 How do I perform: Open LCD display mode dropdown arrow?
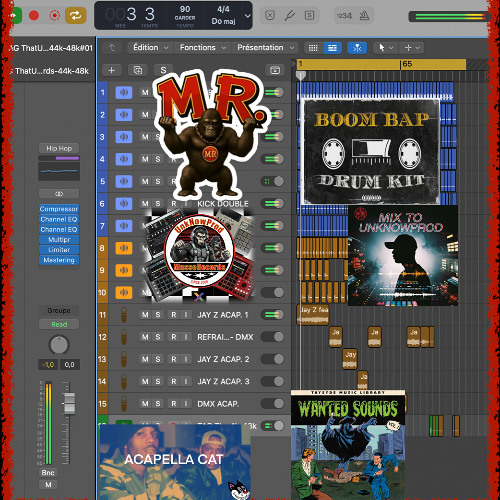[x=247, y=16]
